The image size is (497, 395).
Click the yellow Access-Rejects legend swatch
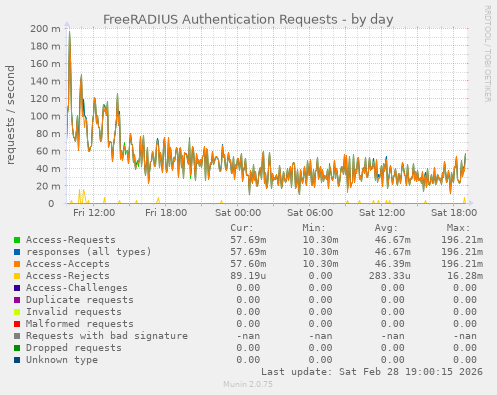pyautogui.click(x=17, y=276)
